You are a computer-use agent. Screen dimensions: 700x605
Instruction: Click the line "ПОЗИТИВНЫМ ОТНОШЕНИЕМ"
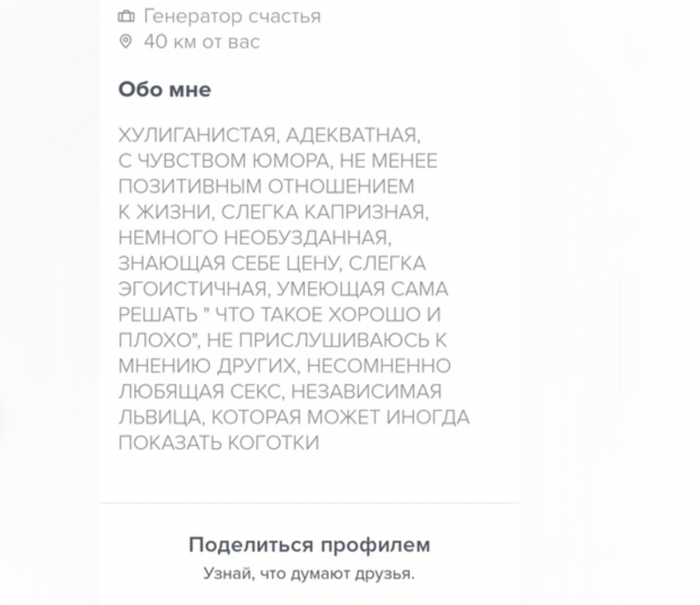(267, 187)
